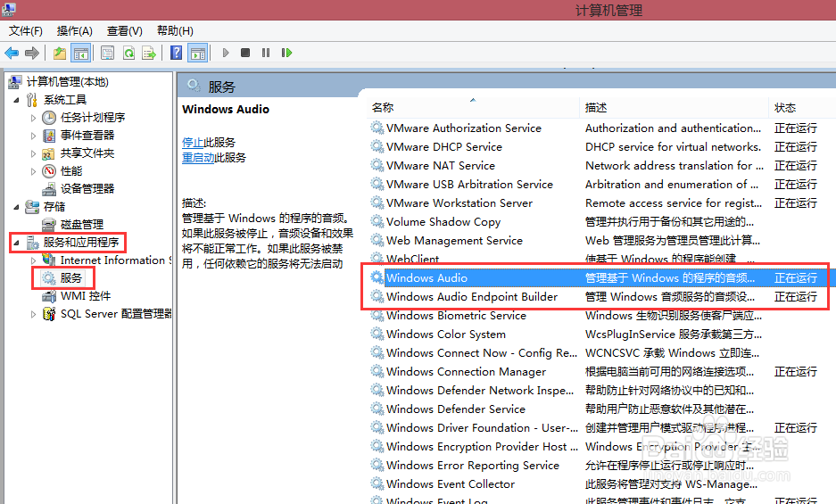This screenshot has width=836, height=504.
Task: Select 设备管理器 in the tree
Action: click(x=87, y=189)
